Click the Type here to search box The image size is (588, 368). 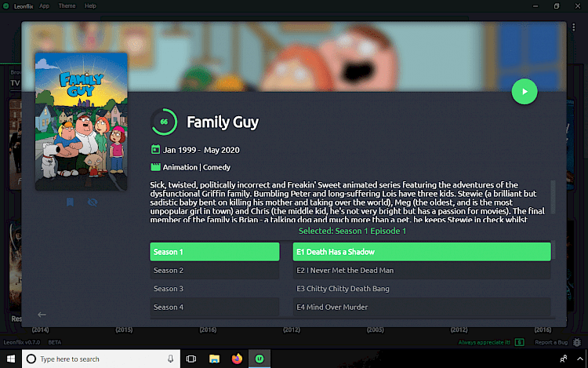pyautogui.click(x=101, y=359)
